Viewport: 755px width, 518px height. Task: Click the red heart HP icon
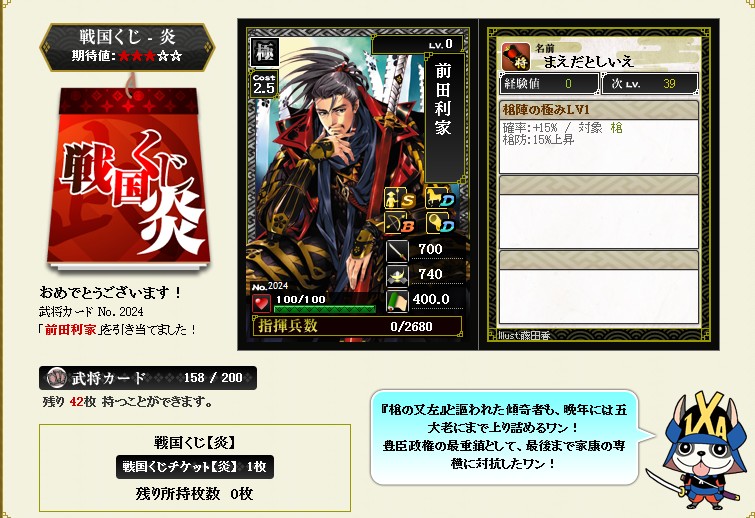click(261, 303)
